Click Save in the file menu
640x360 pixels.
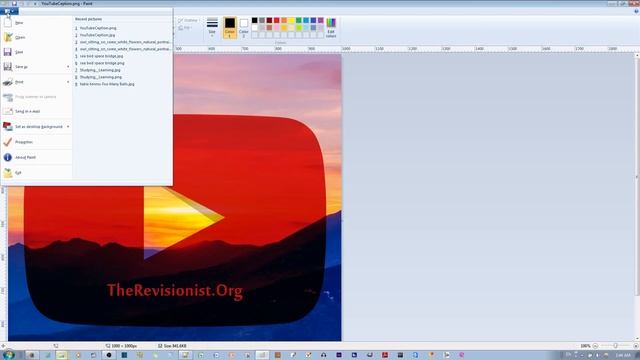pos(36,52)
